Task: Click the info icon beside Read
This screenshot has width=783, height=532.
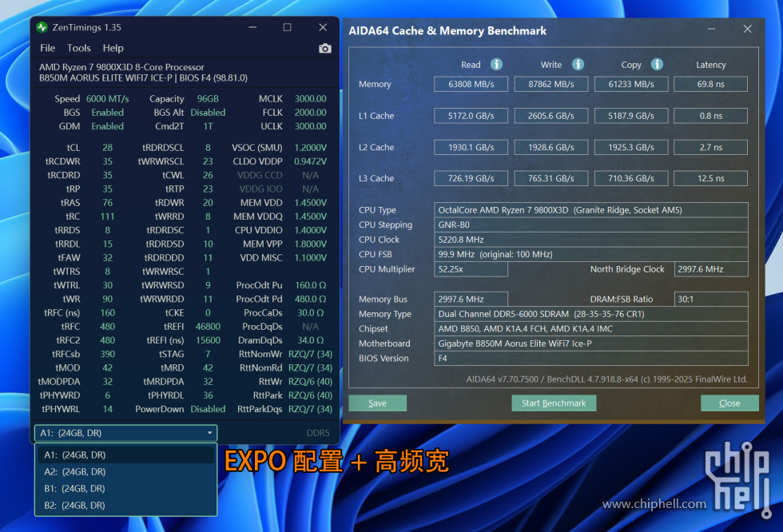Action: tap(496, 65)
